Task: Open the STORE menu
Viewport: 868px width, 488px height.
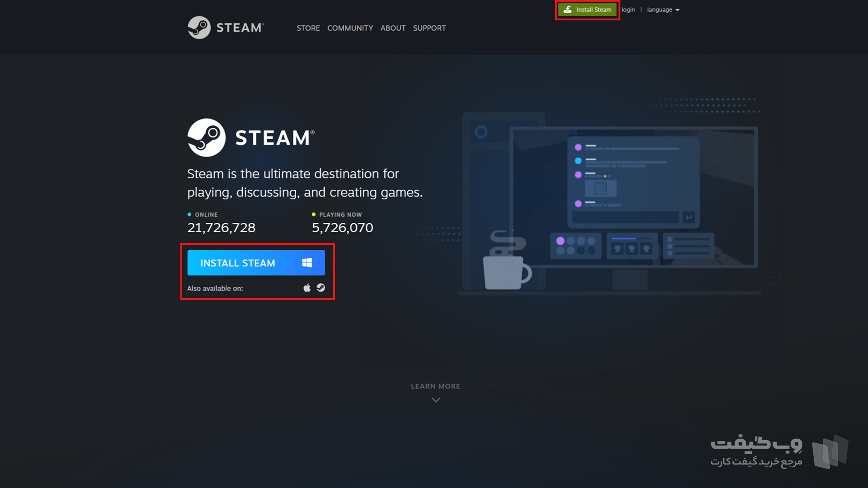Action: point(308,28)
